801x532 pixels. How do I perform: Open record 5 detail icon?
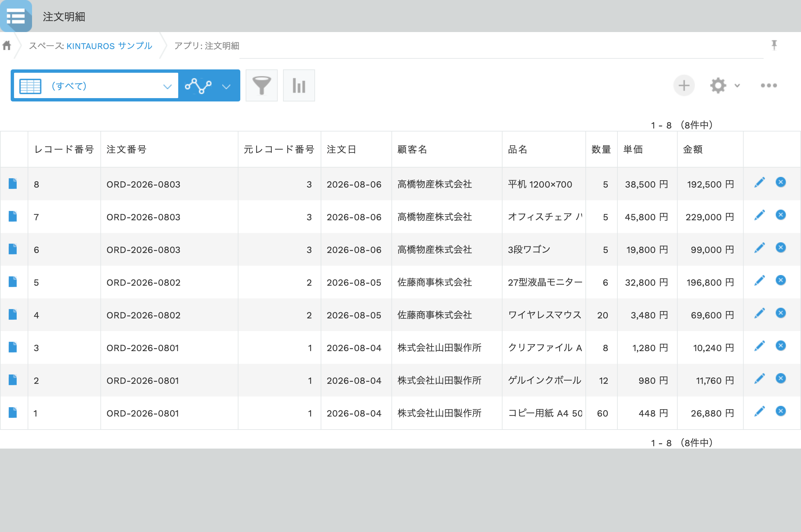coord(13,282)
